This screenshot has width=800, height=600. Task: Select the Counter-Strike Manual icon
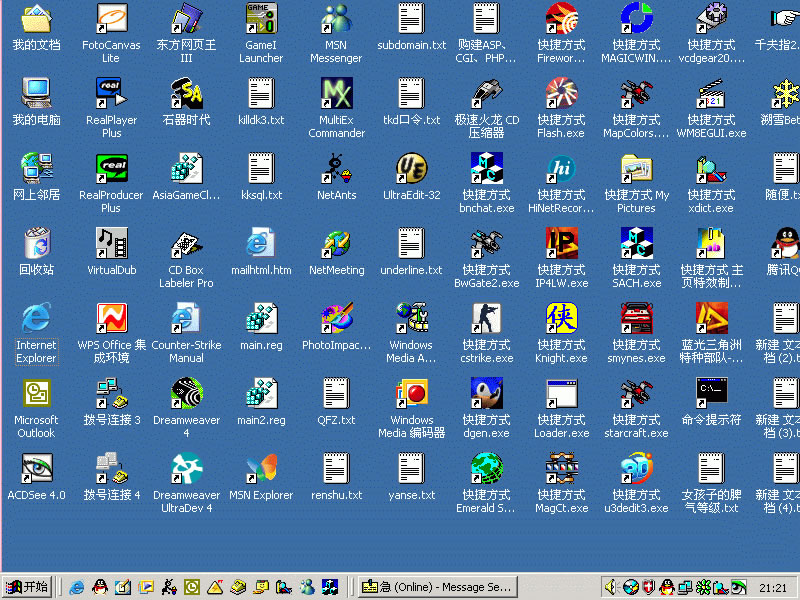186,318
